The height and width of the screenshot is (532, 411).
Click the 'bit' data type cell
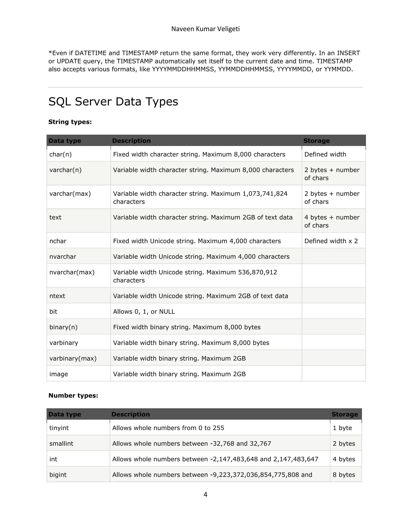click(x=79, y=311)
